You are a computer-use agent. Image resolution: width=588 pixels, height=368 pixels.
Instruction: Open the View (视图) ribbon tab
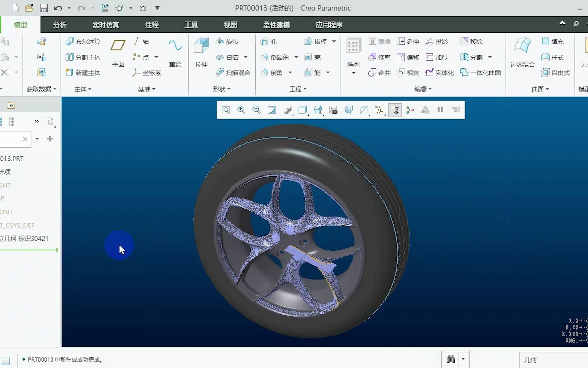click(x=230, y=25)
